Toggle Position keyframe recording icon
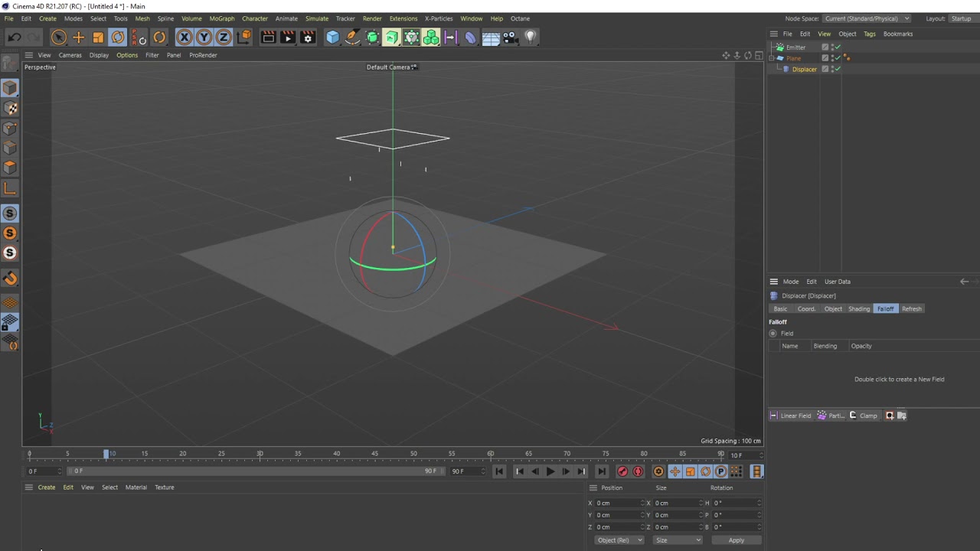 coord(675,471)
